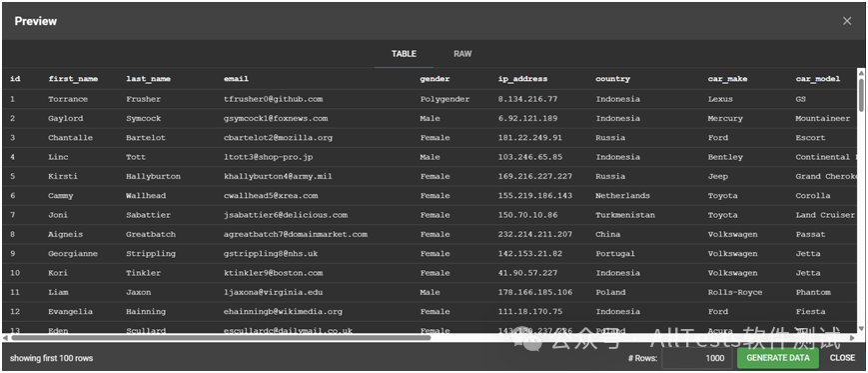Click the Portugal country cell
Image resolution: width=868 pixels, height=373 pixels.
pos(615,254)
